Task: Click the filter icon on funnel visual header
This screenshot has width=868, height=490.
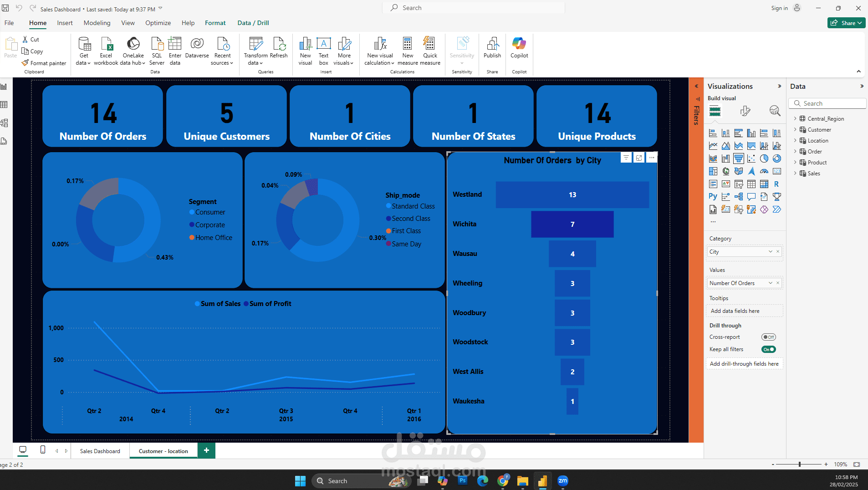Action: point(626,158)
